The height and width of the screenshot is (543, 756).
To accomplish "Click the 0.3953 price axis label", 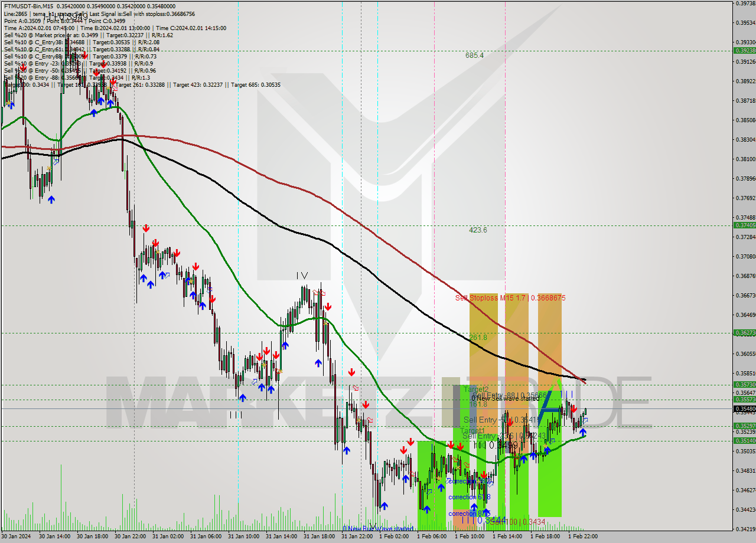I will (x=745, y=23).
